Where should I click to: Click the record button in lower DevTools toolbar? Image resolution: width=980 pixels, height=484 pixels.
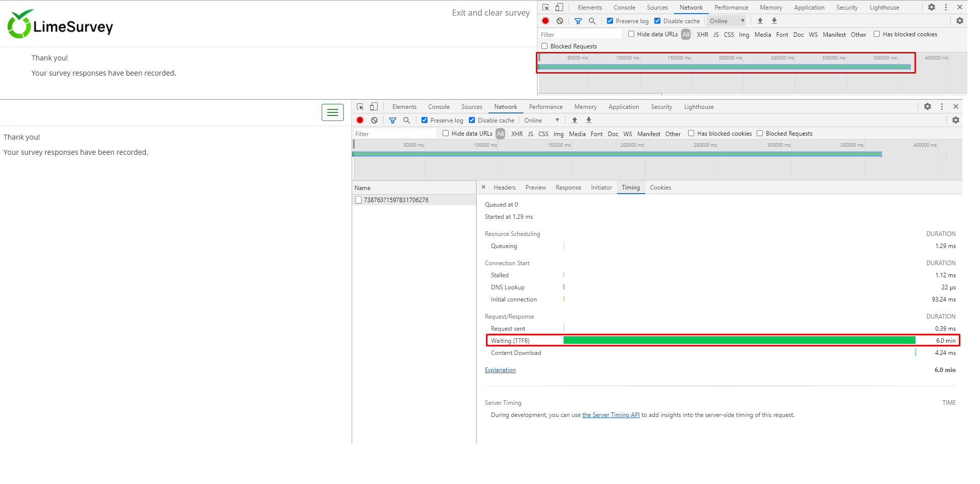360,120
